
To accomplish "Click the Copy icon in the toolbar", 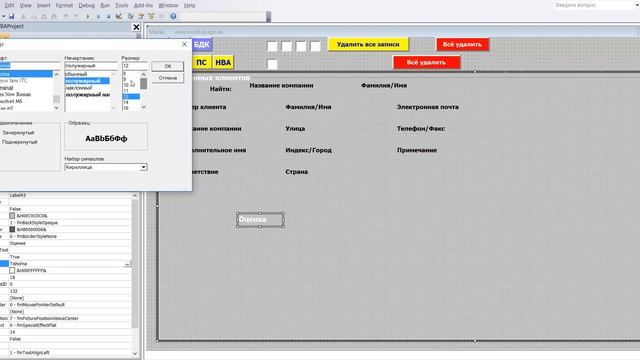I will click(33, 16).
